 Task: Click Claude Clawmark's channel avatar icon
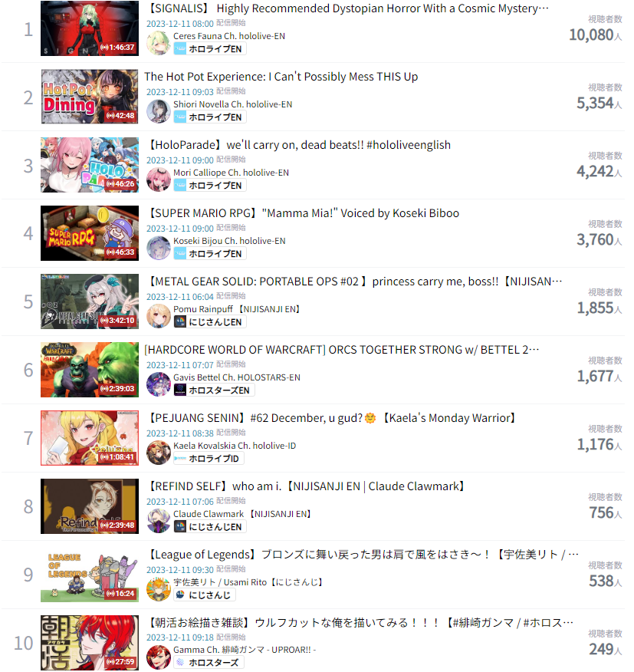pyautogui.click(x=159, y=521)
